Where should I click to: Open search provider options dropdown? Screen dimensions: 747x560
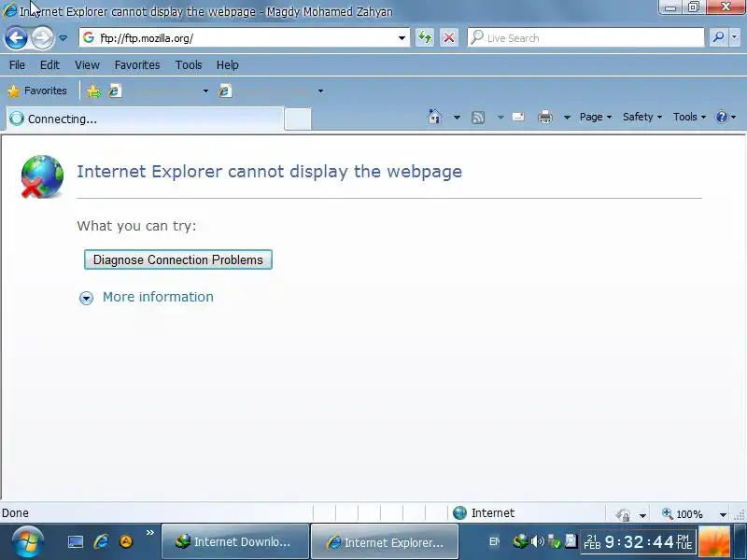(734, 37)
